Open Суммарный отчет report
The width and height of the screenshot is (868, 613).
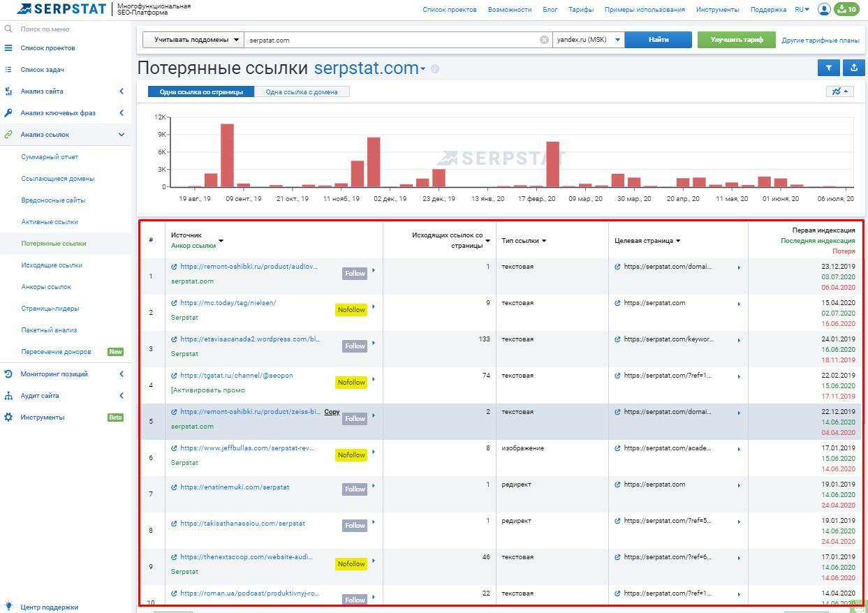point(50,157)
